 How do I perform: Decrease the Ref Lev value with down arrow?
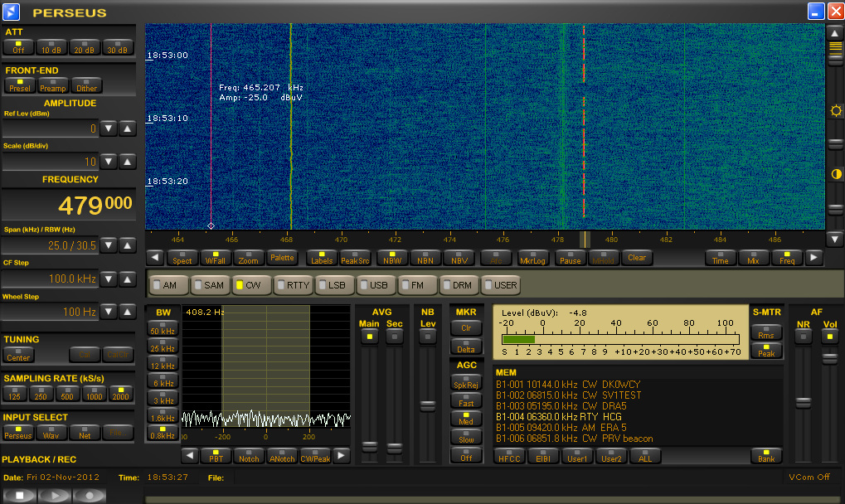click(x=109, y=128)
